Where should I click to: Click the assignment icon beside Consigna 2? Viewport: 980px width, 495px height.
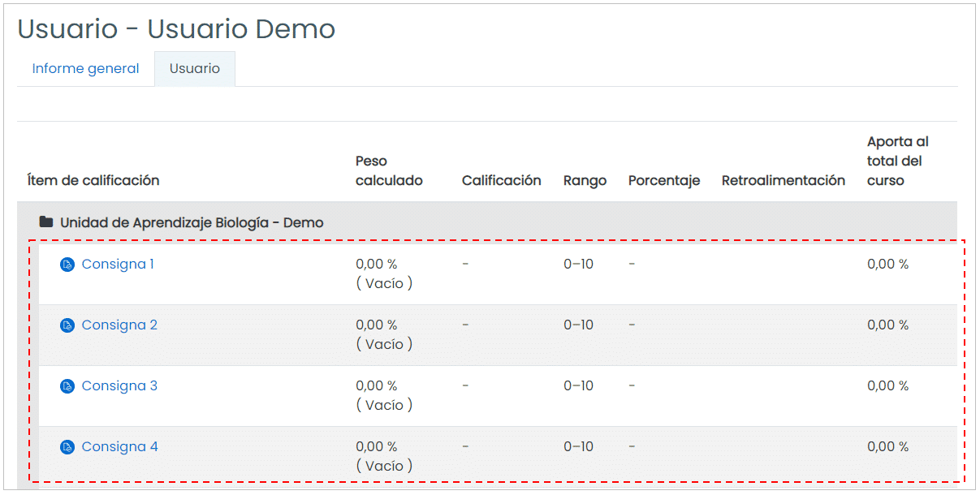point(67,325)
